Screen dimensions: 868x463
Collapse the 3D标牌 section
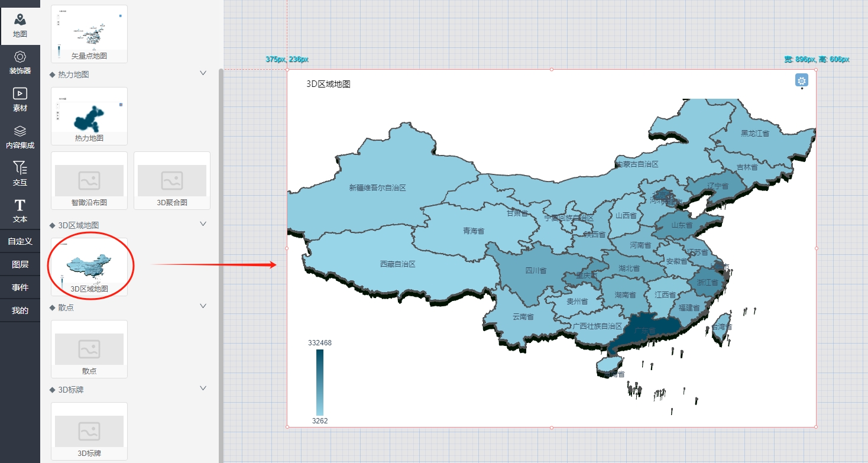click(x=203, y=388)
